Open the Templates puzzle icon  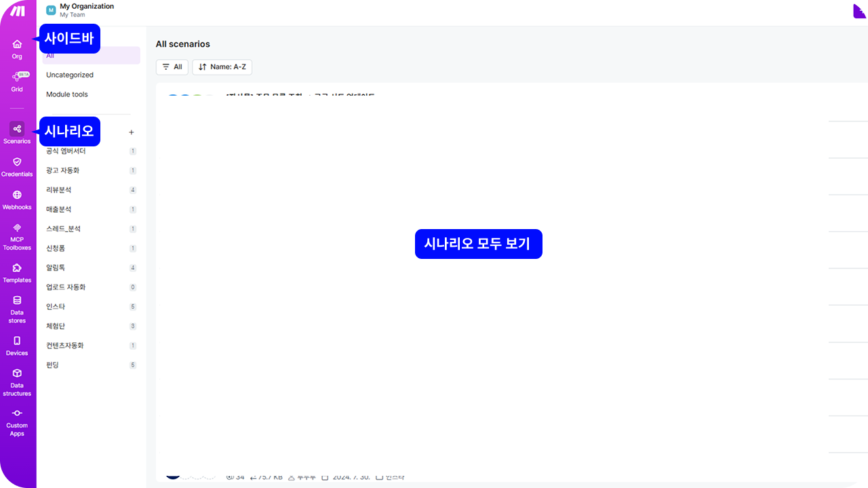[17, 268]
